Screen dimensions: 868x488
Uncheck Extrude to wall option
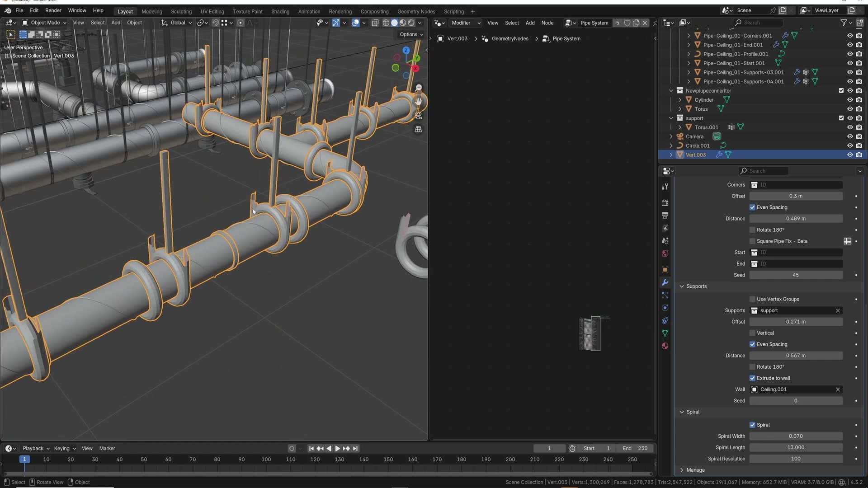click(x=752, y=378)
